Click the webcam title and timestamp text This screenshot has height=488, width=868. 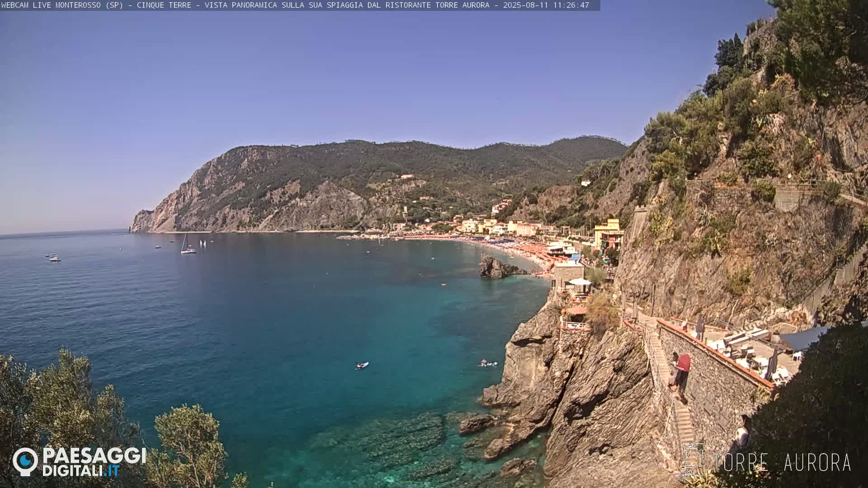[295, 5]
